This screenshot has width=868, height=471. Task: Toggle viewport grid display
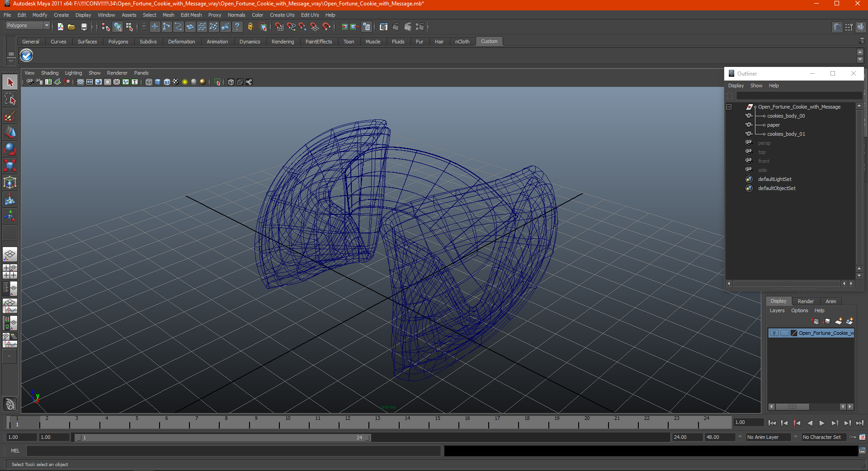80,82
